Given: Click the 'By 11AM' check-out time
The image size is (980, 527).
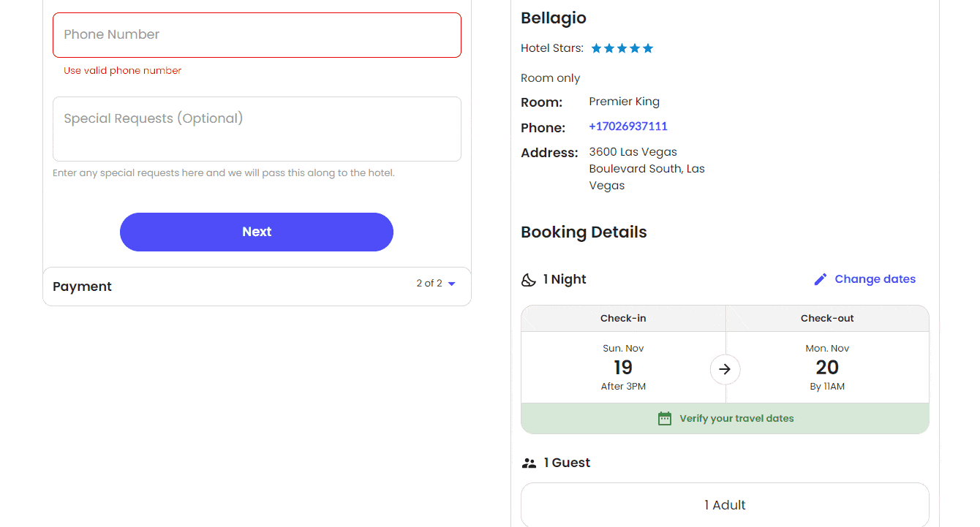Looking at the screenshot, I should [827, 387].
